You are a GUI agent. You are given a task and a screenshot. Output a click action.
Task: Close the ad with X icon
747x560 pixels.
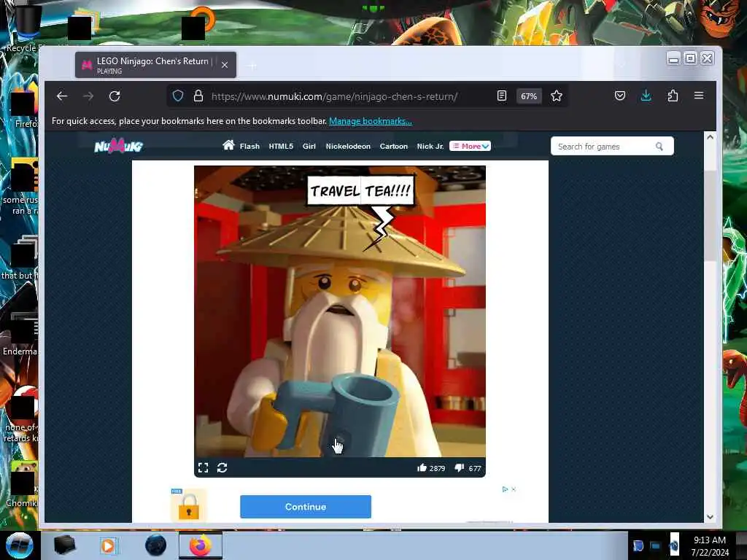tap(514, 489)
